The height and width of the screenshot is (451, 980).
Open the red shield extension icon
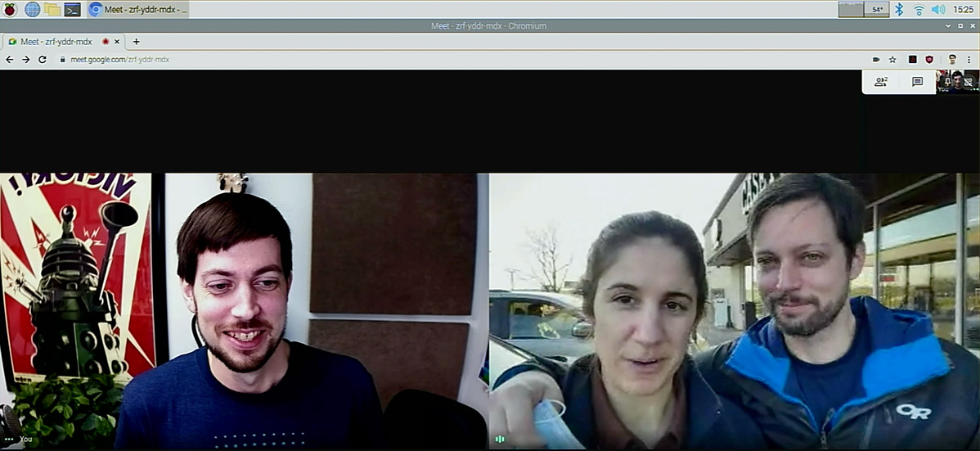[929, 60]
